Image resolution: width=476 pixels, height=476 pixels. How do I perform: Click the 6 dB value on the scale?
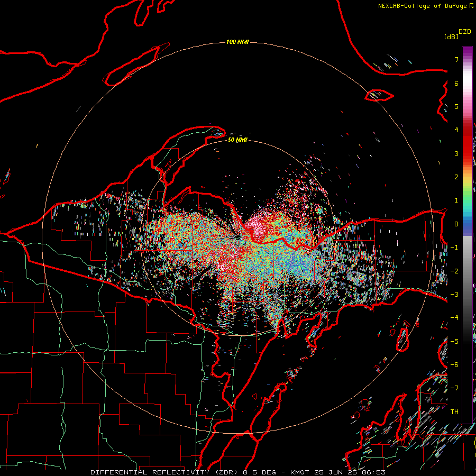click(456, 83)
